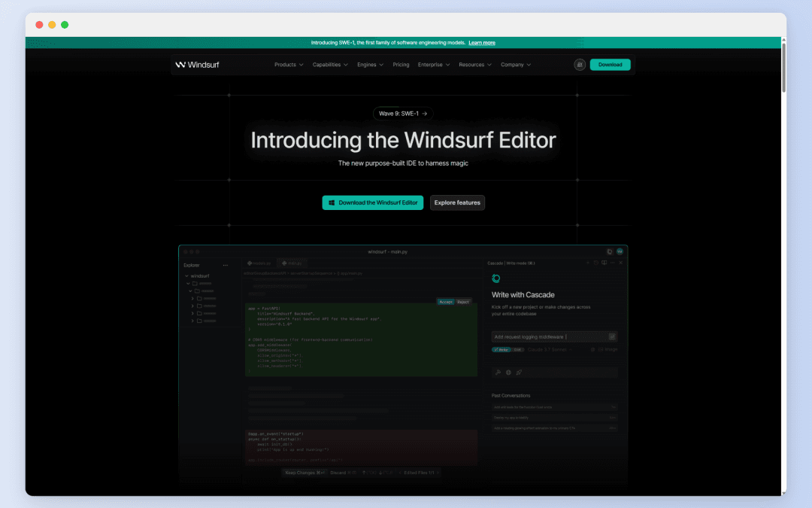The image size is (812, 508).
Task: Accept the suggested code change
Action: click(x=445, y=302)
